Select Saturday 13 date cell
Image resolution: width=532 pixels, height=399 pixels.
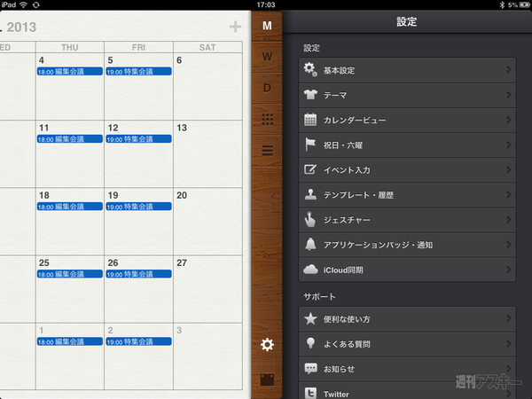207,153
